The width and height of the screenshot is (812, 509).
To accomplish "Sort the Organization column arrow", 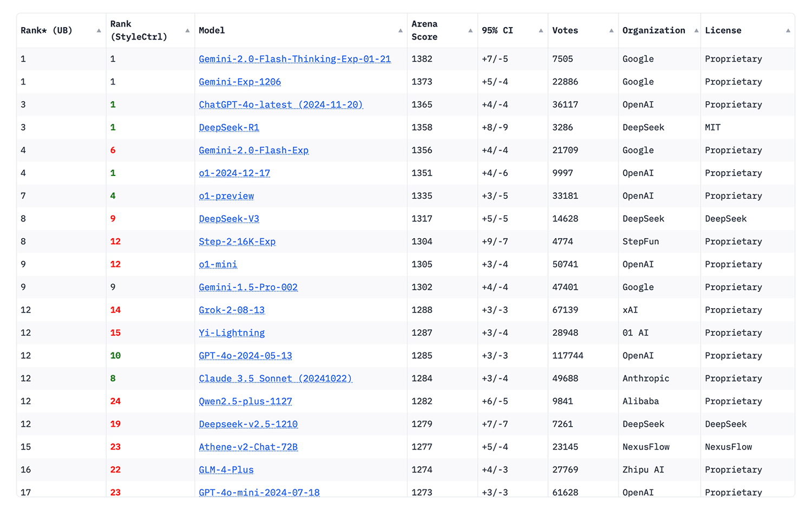I will (x=696, y=31).
